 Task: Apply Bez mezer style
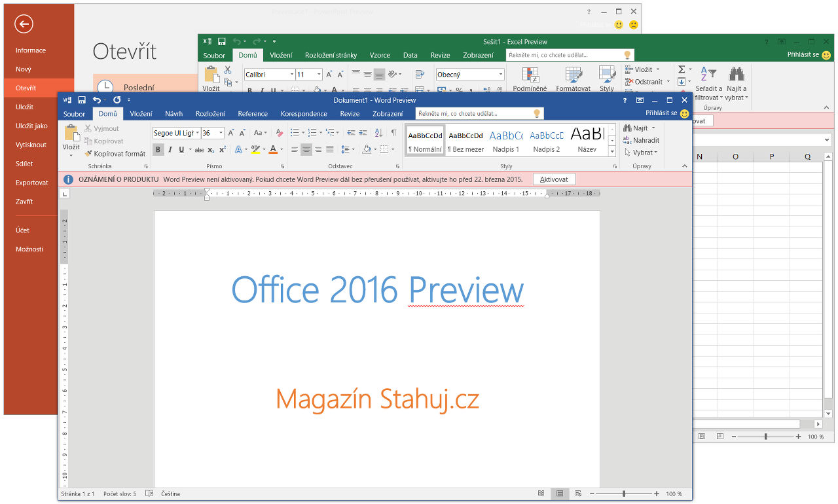coord(465,141)
